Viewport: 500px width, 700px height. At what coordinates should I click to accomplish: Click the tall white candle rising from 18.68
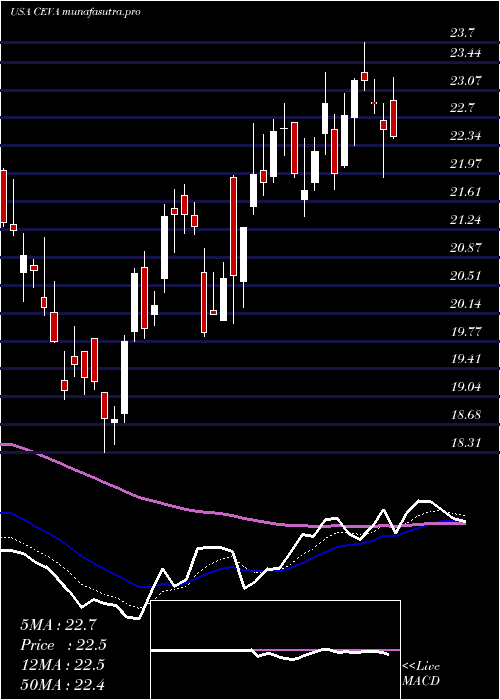(125, 377)
